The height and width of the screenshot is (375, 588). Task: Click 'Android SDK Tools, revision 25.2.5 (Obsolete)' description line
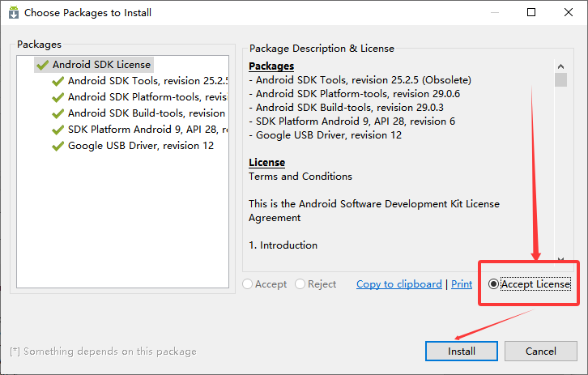point(360,80)
